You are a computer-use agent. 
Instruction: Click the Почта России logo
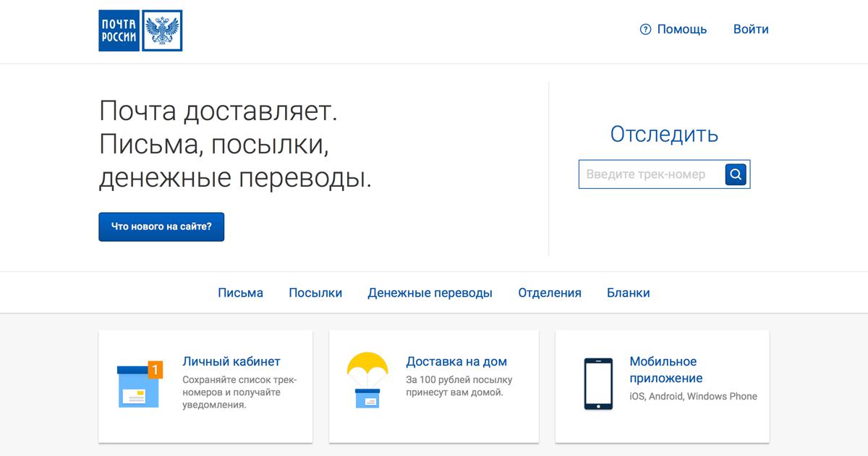(x=140, y=30)
